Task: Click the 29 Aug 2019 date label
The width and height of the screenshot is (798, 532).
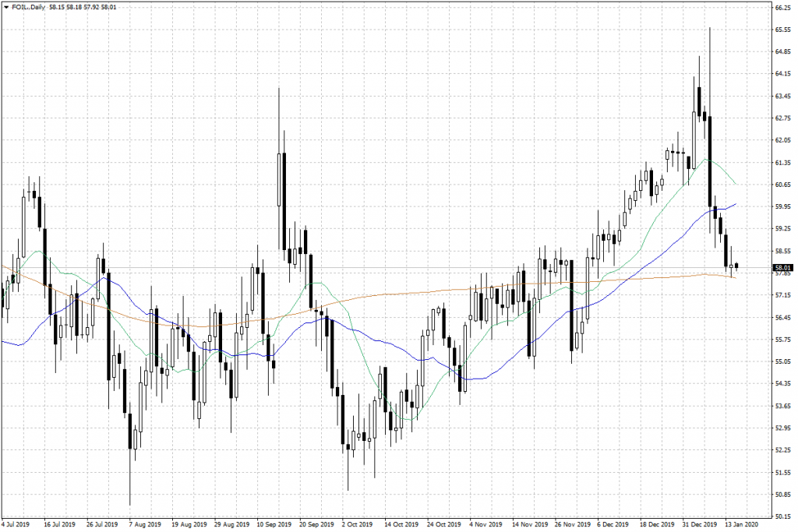Action: (231, 524)
